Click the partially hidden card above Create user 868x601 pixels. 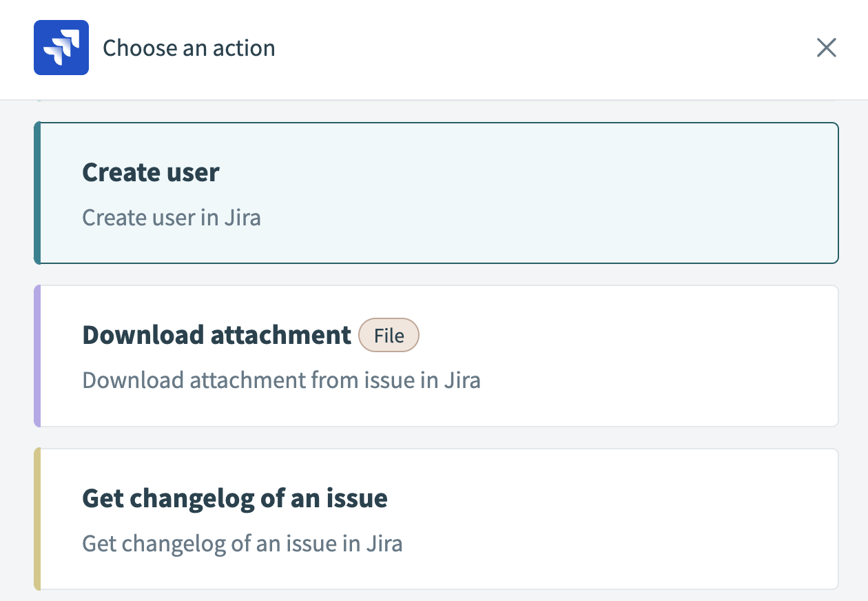(x=435, y=101)
